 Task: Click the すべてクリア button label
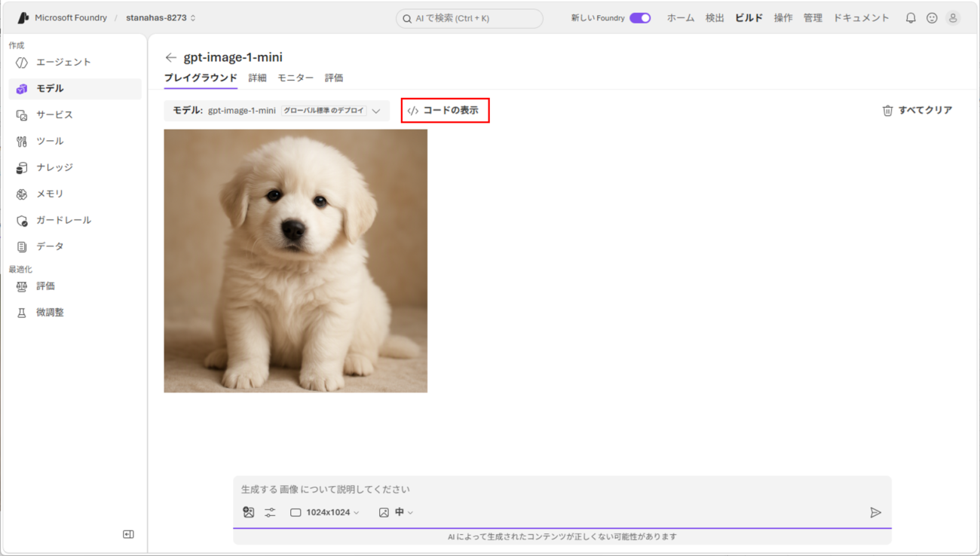click(926, 111)
